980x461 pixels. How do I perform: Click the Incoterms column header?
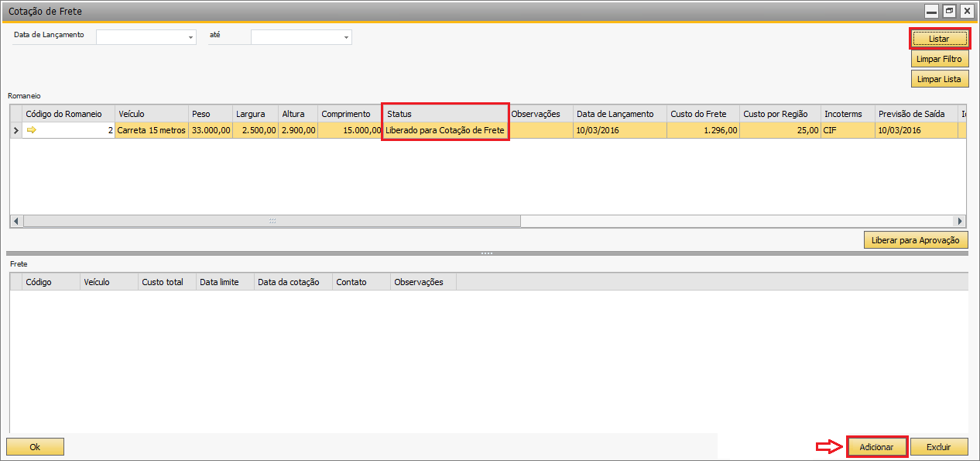click(x=847, y=114)
